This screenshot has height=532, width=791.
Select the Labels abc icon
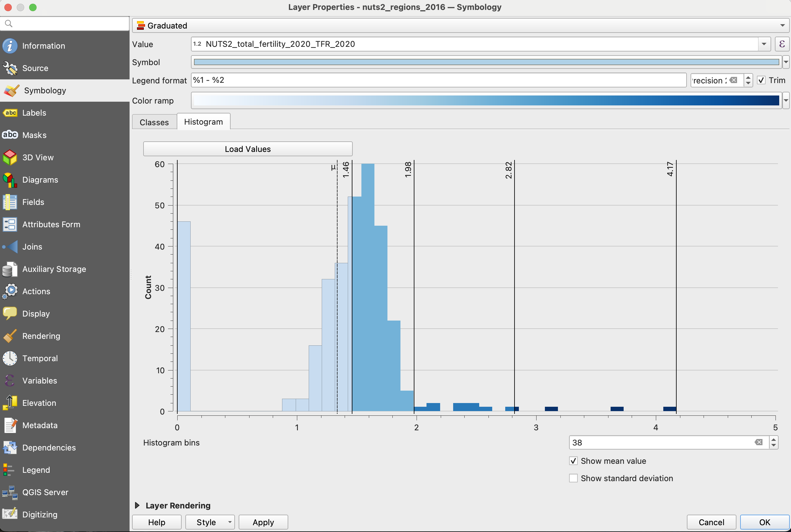click(x=10, y=113)
